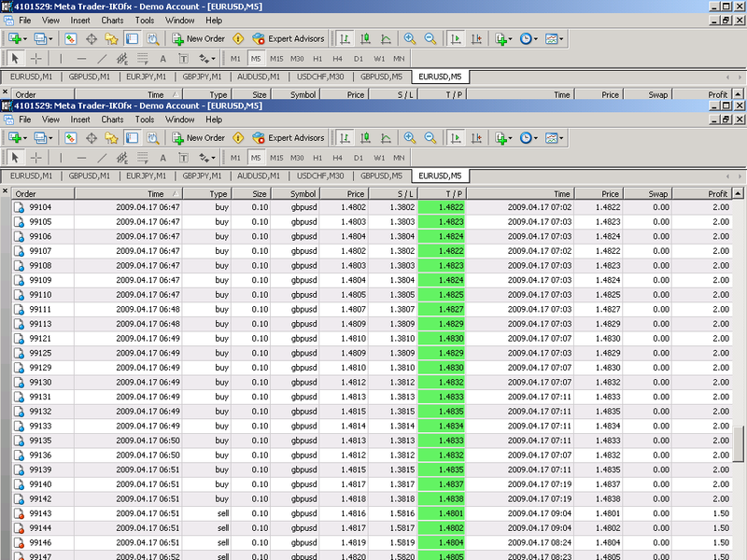Image resolution: width=747 pixels, height=560 pixels.
Task: Sort by Profit column header in lower window
Action: [702, 194]
